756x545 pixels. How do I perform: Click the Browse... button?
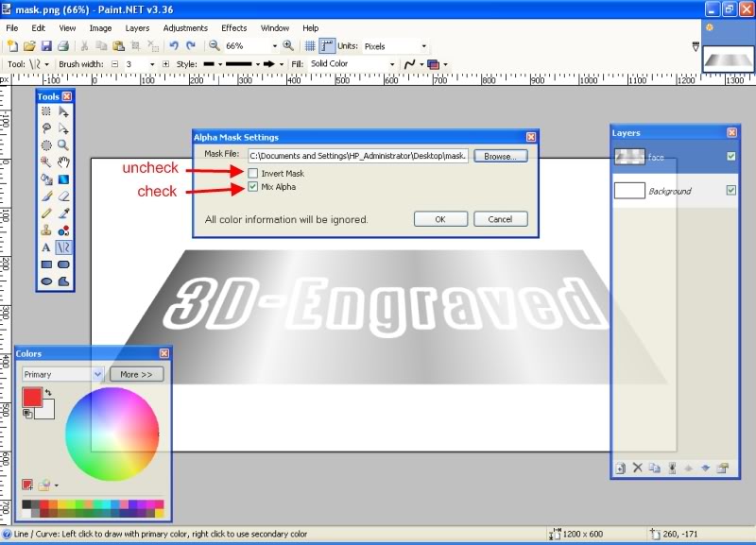click(500, 156)
